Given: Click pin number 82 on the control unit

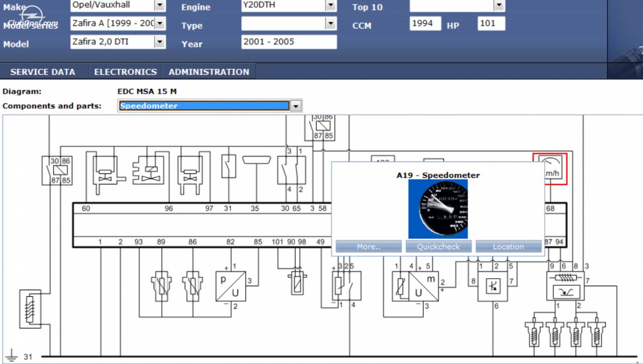Looking at the screenshot, I should 230,242.
